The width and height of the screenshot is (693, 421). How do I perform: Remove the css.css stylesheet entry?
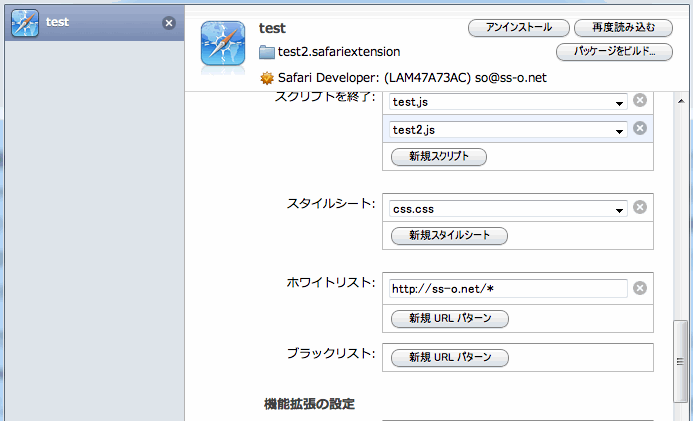(x=640, y=207)
